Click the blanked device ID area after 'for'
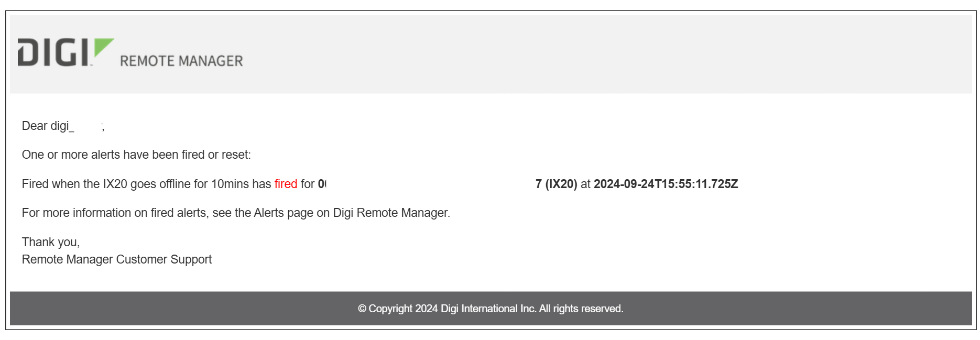The height and width of the screenshot is (340, 980). (x=430, y=184)
